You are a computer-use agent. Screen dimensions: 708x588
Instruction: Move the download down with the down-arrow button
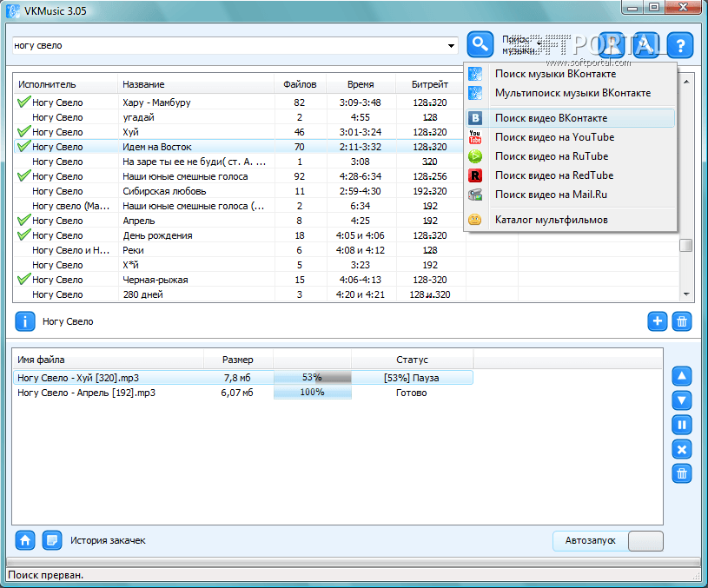click(x=682, y=400)
